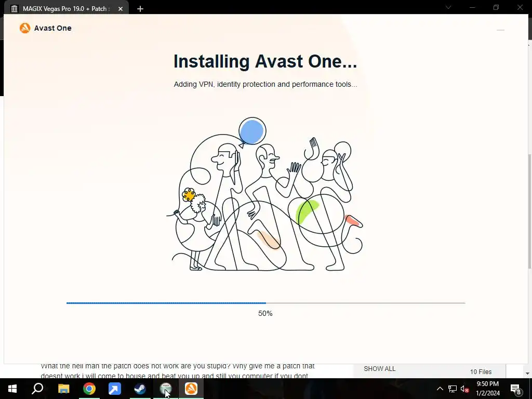The height and width of the screenshot is (399, 532).
Task: Click the 10 Files label
Action: coord(481,372)
